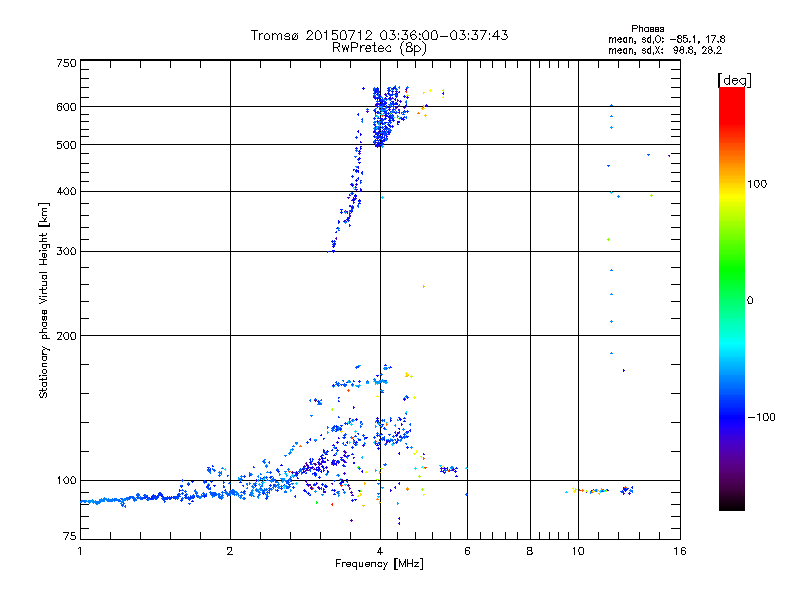Click the x-axis '1' tick label
This screenshot has height=600, width=800.
coord(80,551)
